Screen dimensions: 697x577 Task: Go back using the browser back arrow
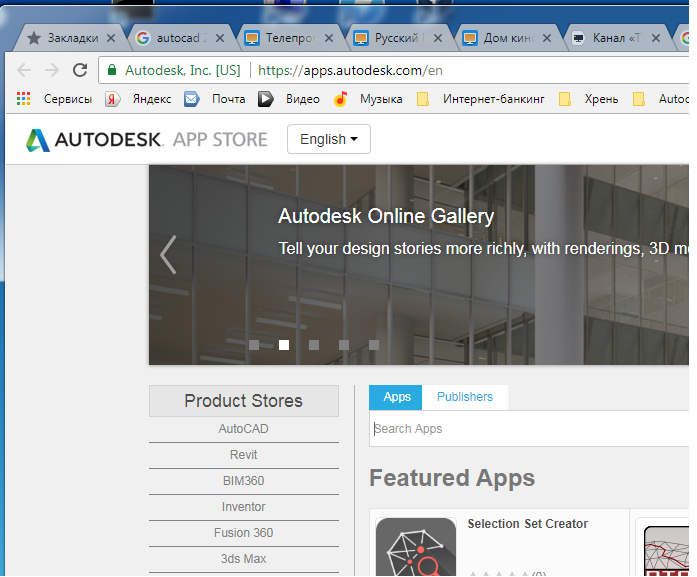24,70
